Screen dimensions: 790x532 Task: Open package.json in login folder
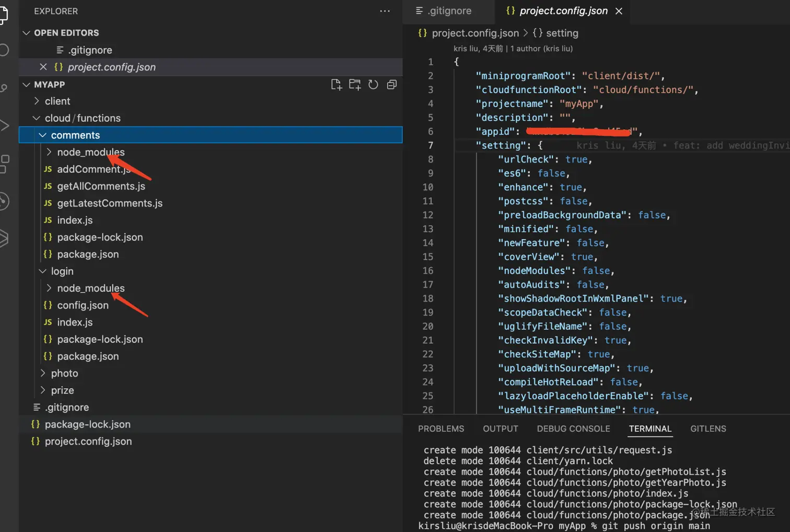[x=88, y=356]
